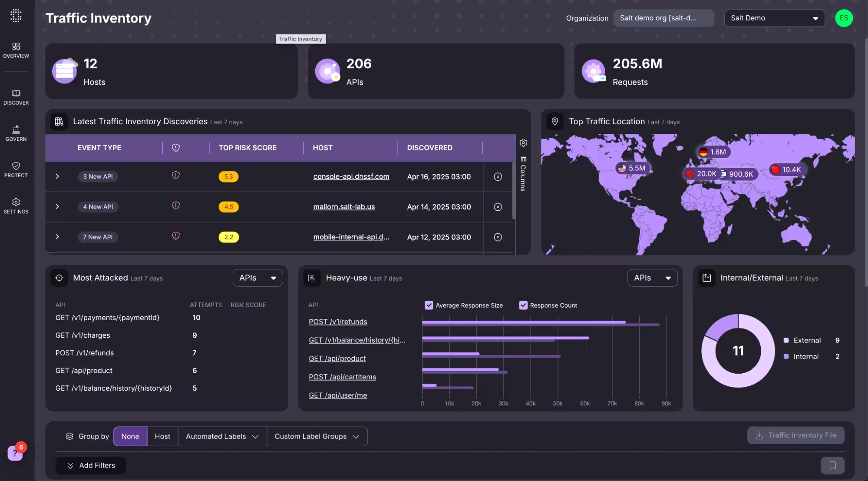The image size is (868, 481).
Task: Uncheck the Average Response Size checkbox
Action: pos(429,305)
